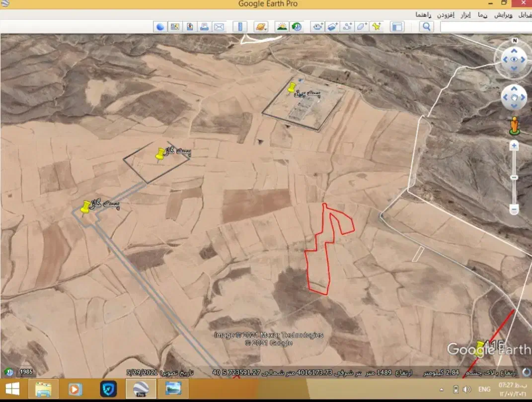Image resolution: width=532 pixels, height=402 pixels.
Task: Add an image overlay from toolbar
Action: (x=332, y=27)
